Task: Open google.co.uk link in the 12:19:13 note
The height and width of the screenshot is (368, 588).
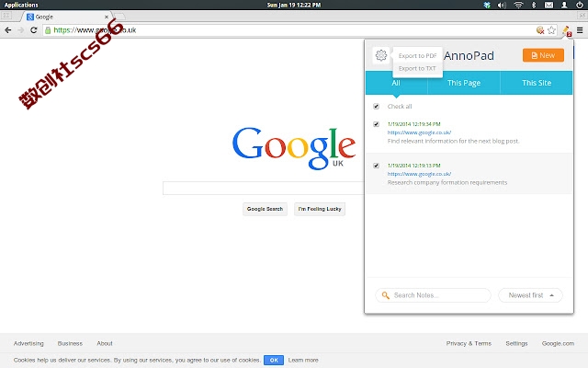Action: coord(419,174)
